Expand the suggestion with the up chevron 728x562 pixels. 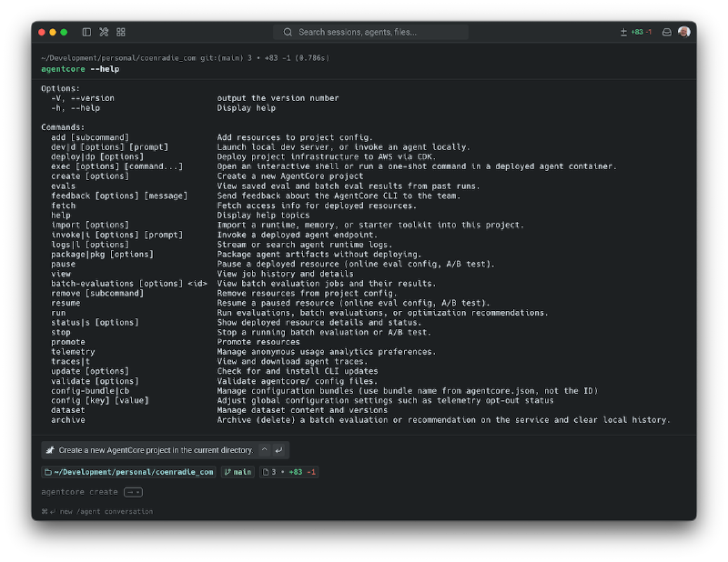point(264,450)
